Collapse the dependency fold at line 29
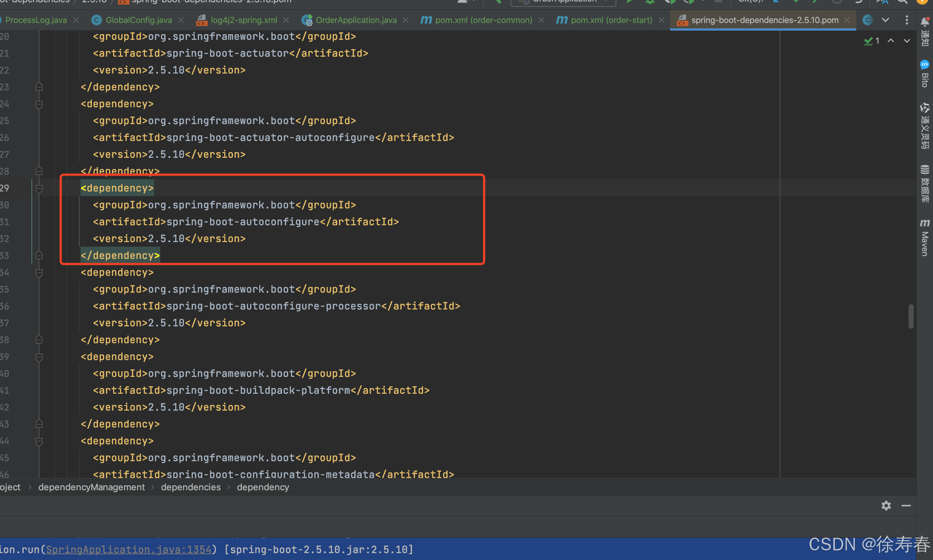Viewport: 933px width, 560px height. (x=39, y=188)
